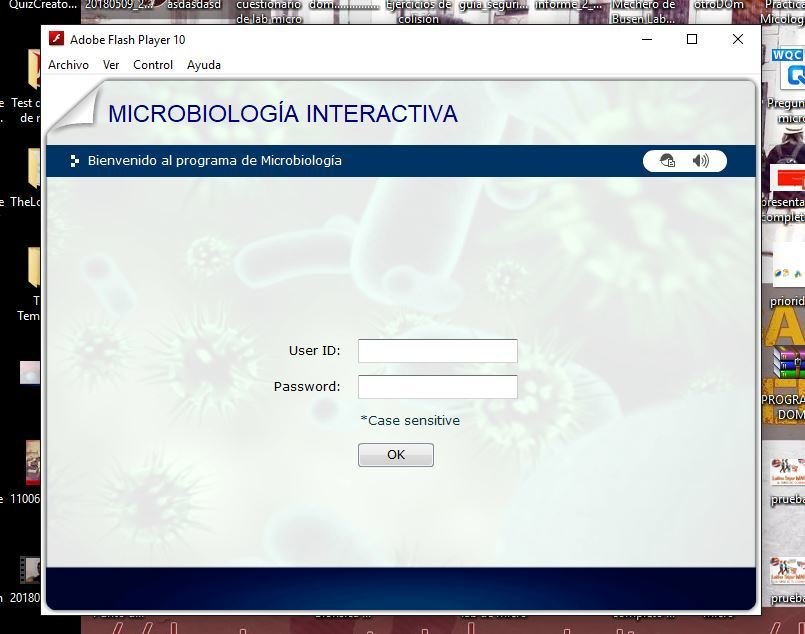Select the cuestionario de lab micro desktop label
This screenshot has height=634, width=805.
[x=269, y=12]
